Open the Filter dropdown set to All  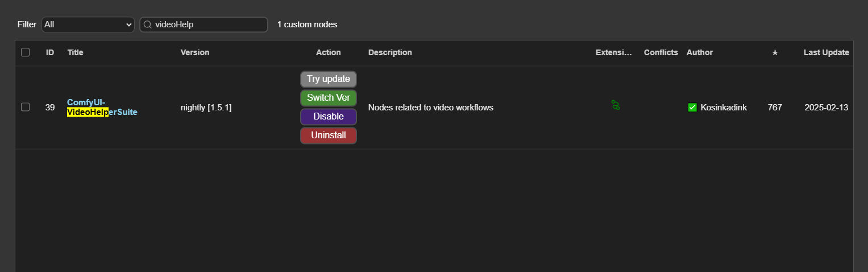88,24
